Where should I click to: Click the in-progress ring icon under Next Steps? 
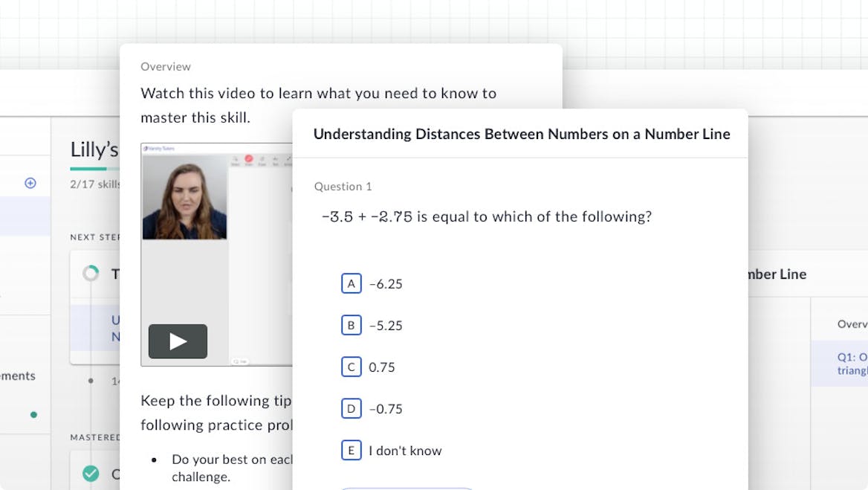(x=91, y=274)
